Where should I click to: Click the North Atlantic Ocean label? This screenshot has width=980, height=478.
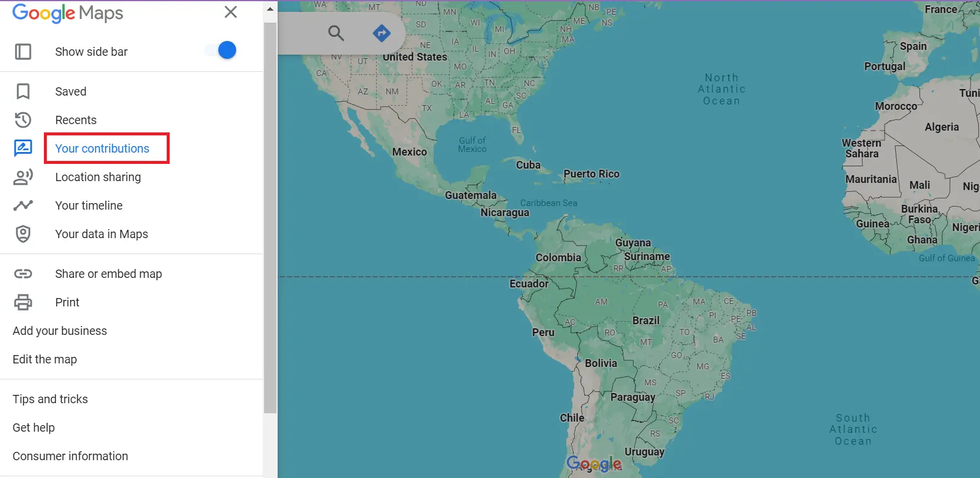tap(721, 89)
